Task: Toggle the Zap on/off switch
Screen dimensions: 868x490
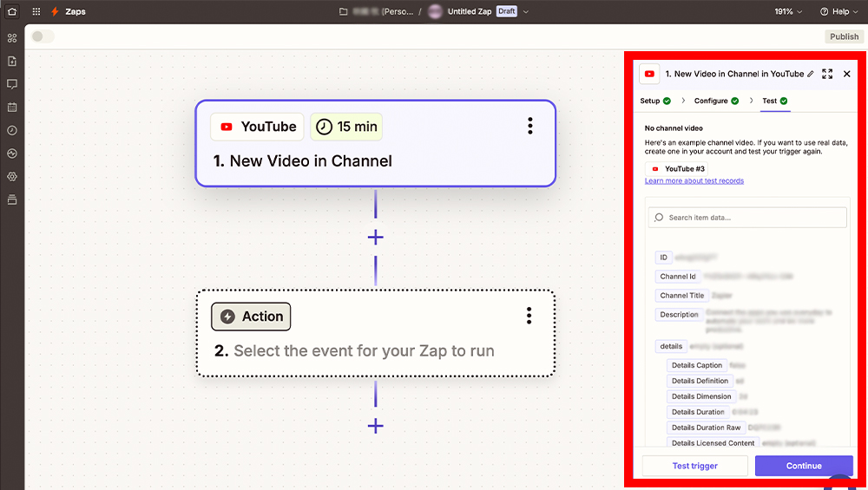Action: click(x=43, y=36)
